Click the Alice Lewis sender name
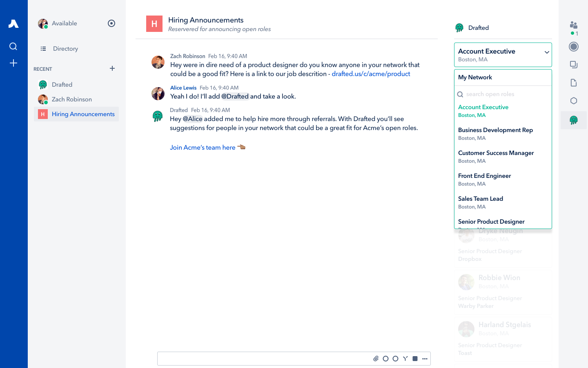This screenshot has height=368, width=588. tap(183, 88)
